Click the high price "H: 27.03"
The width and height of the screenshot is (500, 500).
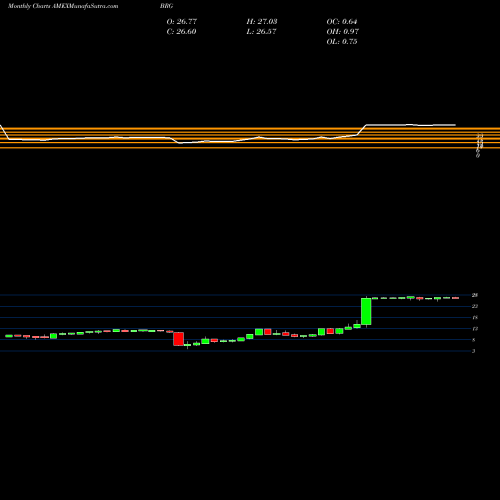coord(262,21)
